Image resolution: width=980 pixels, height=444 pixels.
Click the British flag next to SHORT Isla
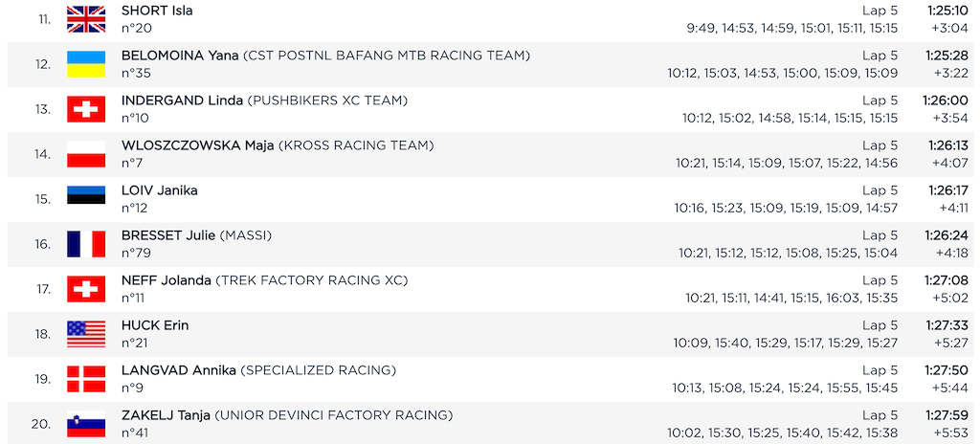pyautogui.click(x=86, y=19)
